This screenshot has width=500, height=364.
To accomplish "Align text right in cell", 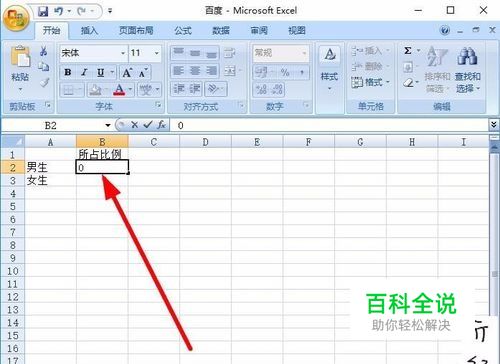I will click(211, 71).
